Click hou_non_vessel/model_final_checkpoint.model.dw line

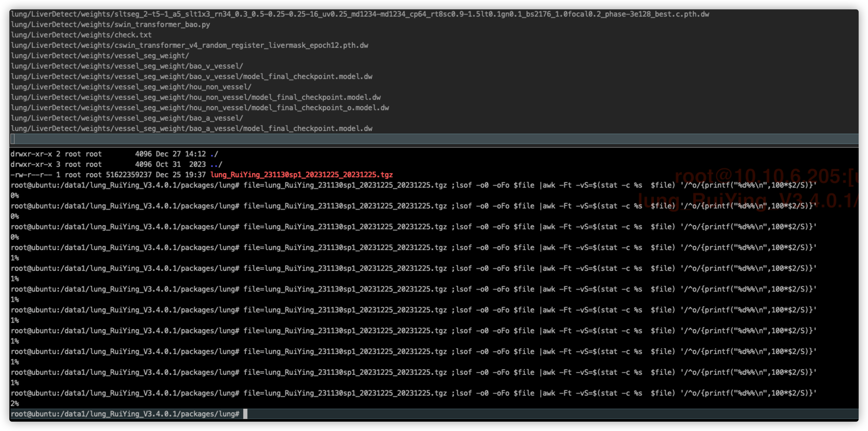[195, 98]
